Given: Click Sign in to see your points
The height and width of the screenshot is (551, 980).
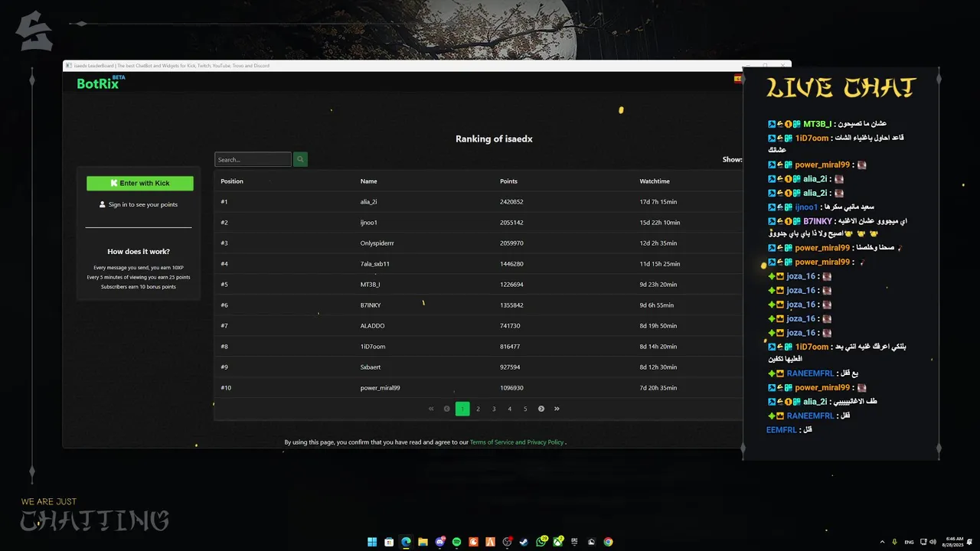Looking at the screenshot, I should point(143,204).
